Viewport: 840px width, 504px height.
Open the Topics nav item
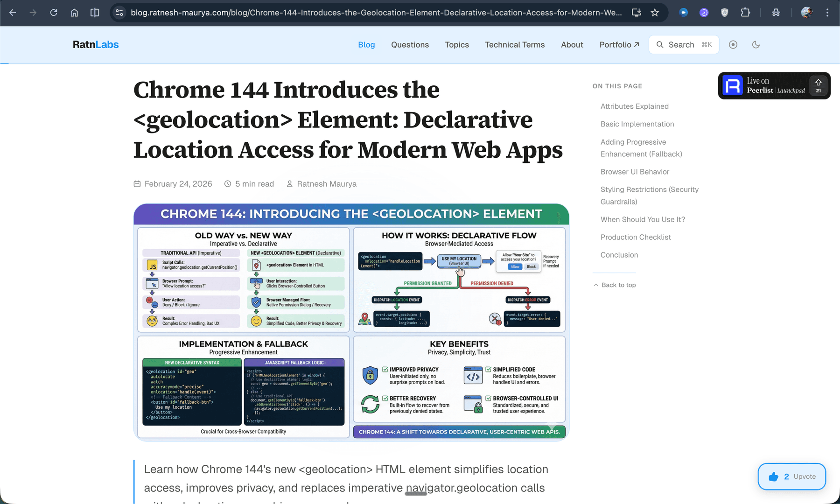pyautogui.click(x=457, y=45)
